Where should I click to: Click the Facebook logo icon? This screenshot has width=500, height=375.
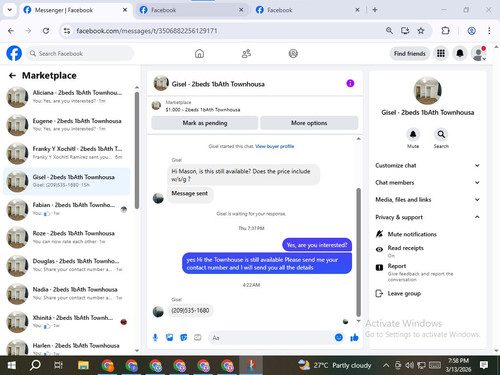pyautogui.click(x=14, y=53)
